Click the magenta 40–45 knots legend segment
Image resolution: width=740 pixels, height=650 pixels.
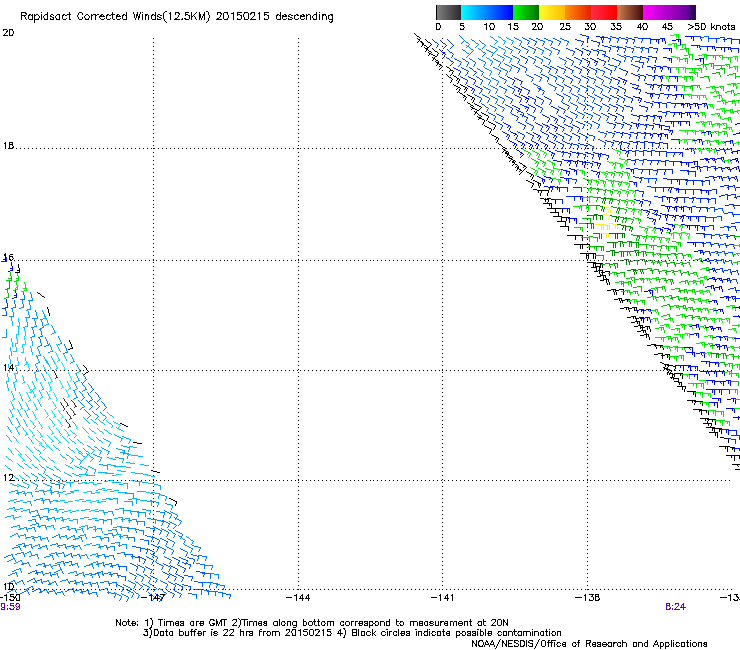pyautogui.click(x=656, y=12)
